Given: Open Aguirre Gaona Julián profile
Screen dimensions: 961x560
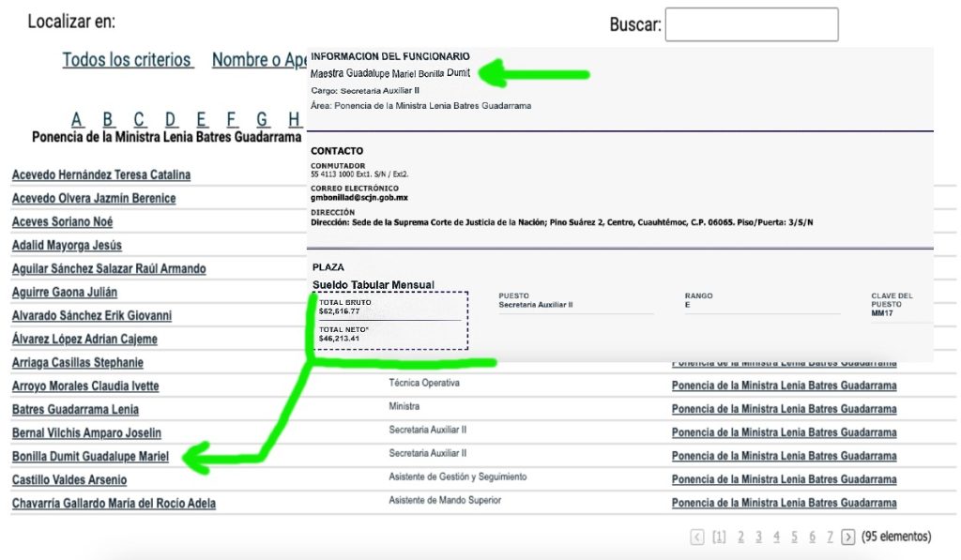Looking at the screenshot, I should (x=65, y=293).
